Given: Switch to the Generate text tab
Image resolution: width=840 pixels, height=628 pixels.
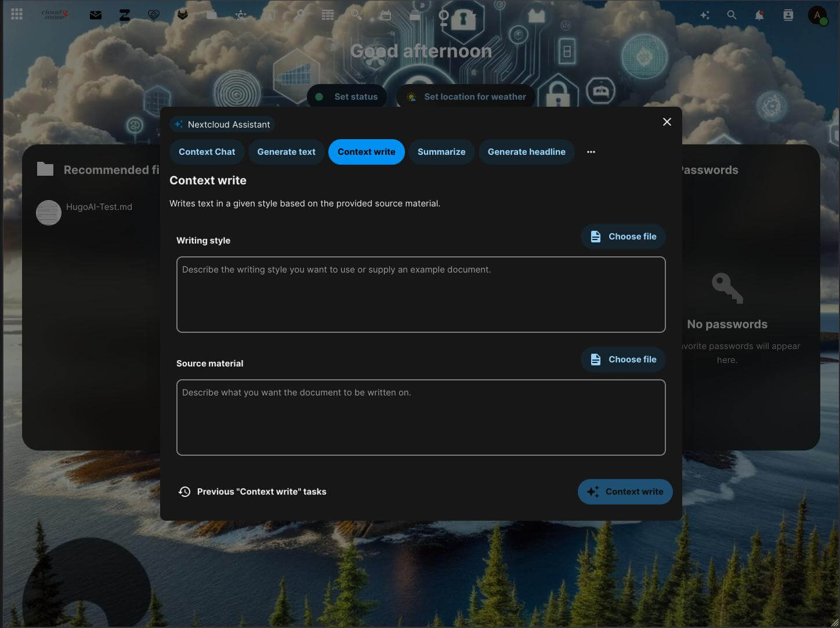Looking at the screenshot, I should point(287,152).
